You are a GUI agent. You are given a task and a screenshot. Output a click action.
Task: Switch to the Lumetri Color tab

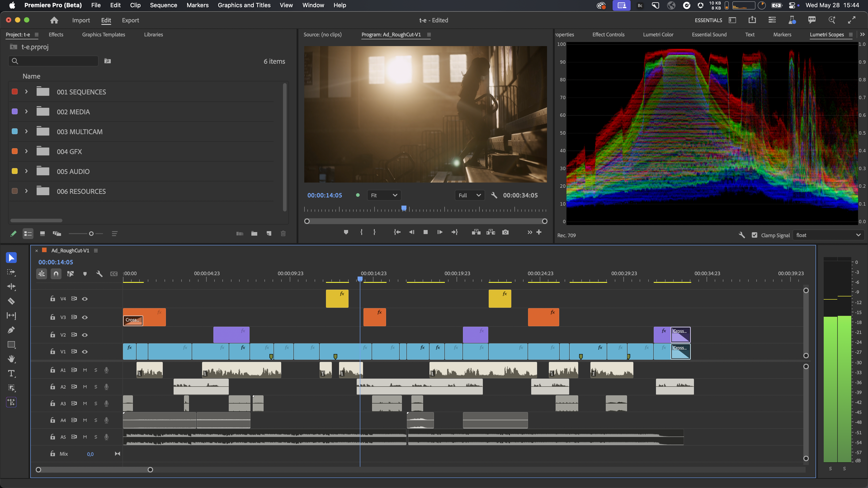pyautogui.click(x=658, y=34)
